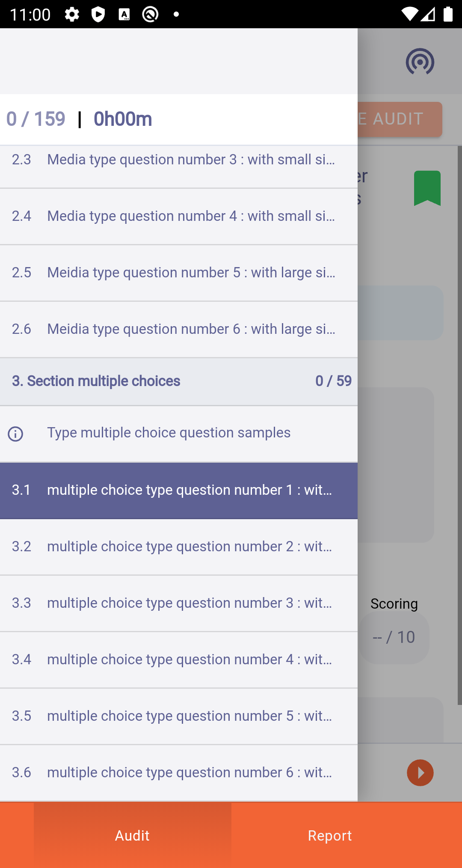Open question 2.5 Meidia large size item

(x=179, y=273)
